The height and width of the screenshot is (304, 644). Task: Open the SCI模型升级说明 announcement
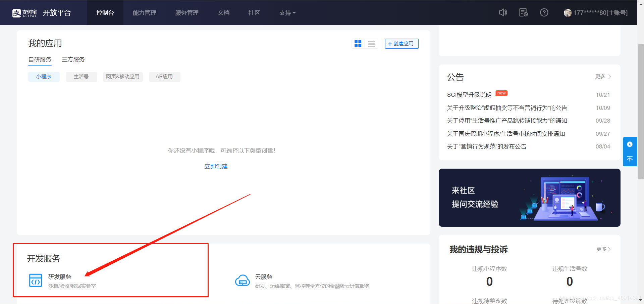[469, 95]
